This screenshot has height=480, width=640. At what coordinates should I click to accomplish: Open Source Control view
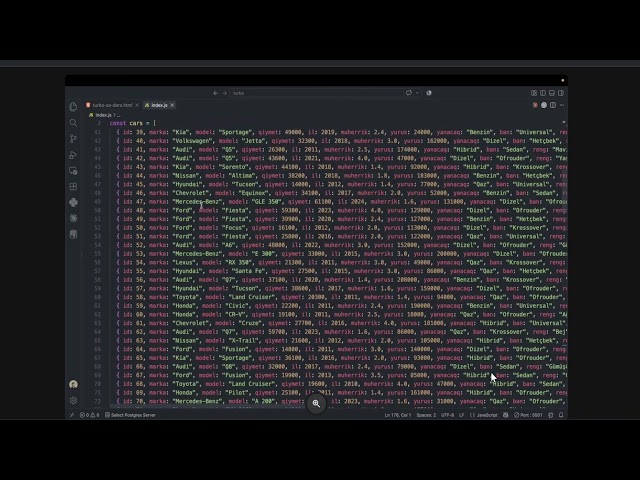pos(73,139)
